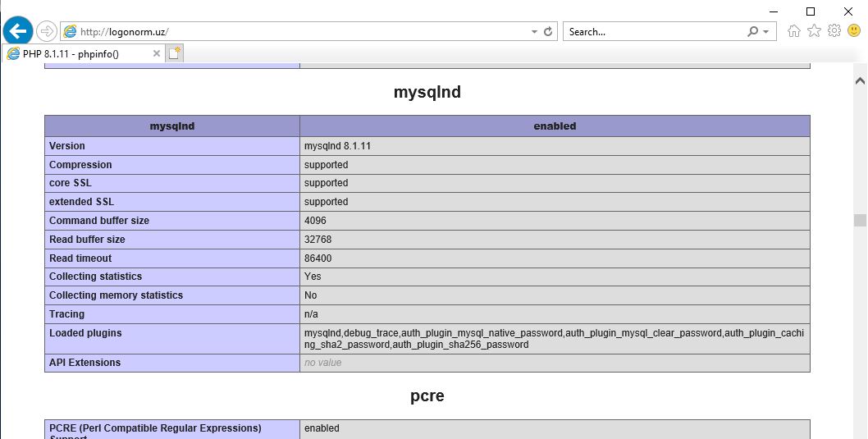Click the 'mysqlnd' table header cell
868x439 pixels.
pyautogui.click(x=172, y=126)
